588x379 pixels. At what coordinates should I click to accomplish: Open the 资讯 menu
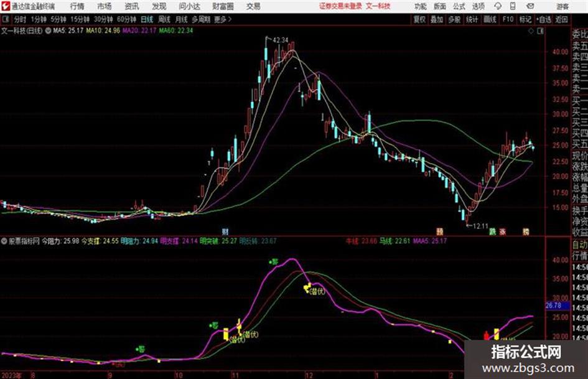point(132,6)
